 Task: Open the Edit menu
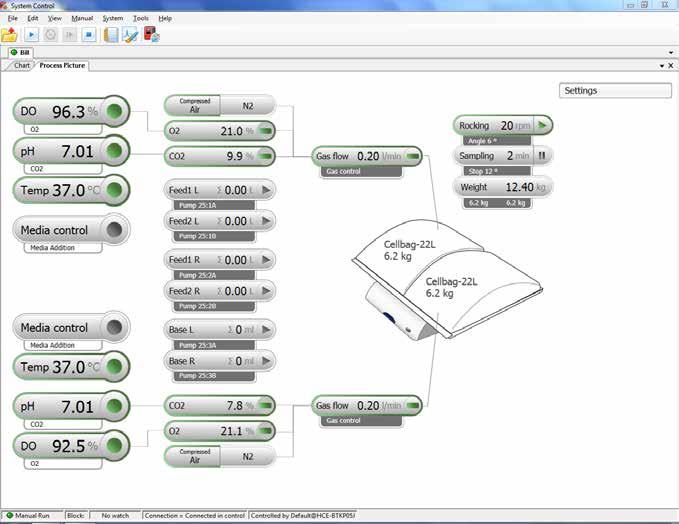tap(33, 18)
